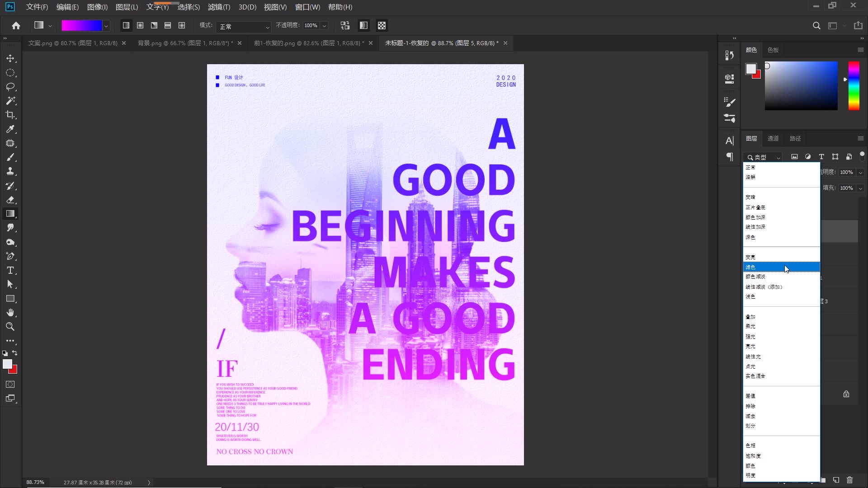Viewport: 868px width, 488px height.
Task: Select the Crop tool
Action: pos(10,115)
